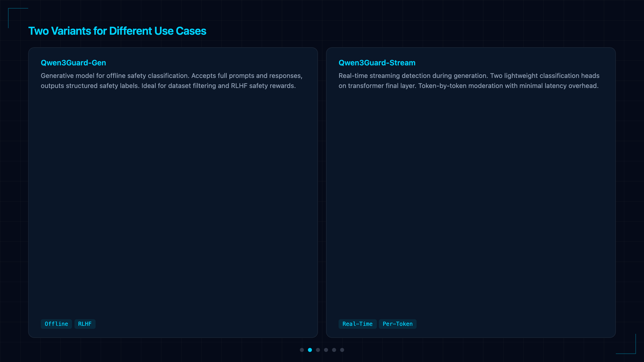
Task: Go to the first slide dot
Action: 302,350
